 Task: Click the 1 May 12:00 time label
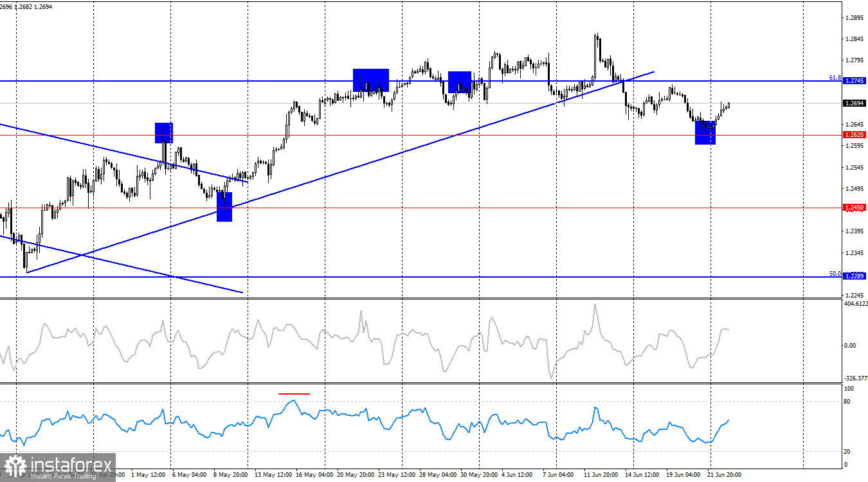coord(148,475)
